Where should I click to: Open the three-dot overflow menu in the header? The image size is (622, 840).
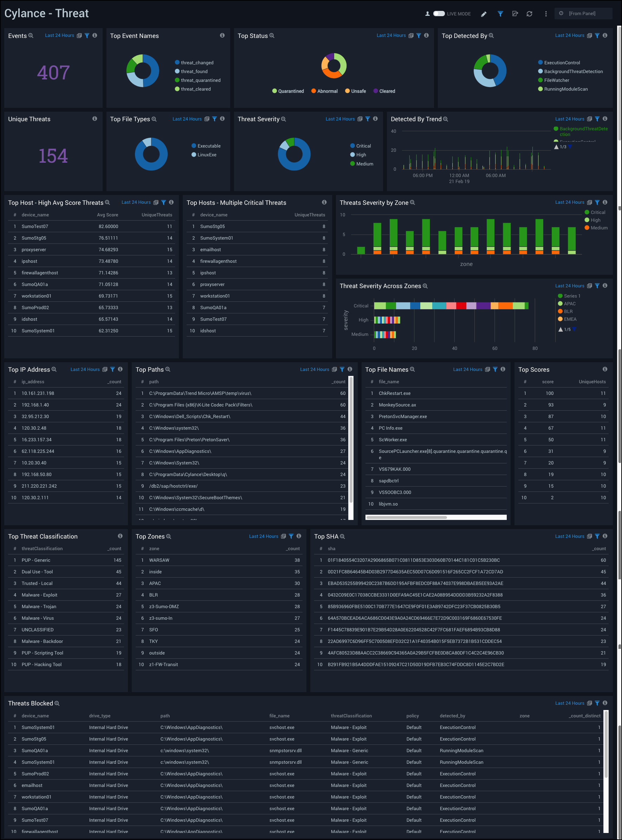point(545,14)
